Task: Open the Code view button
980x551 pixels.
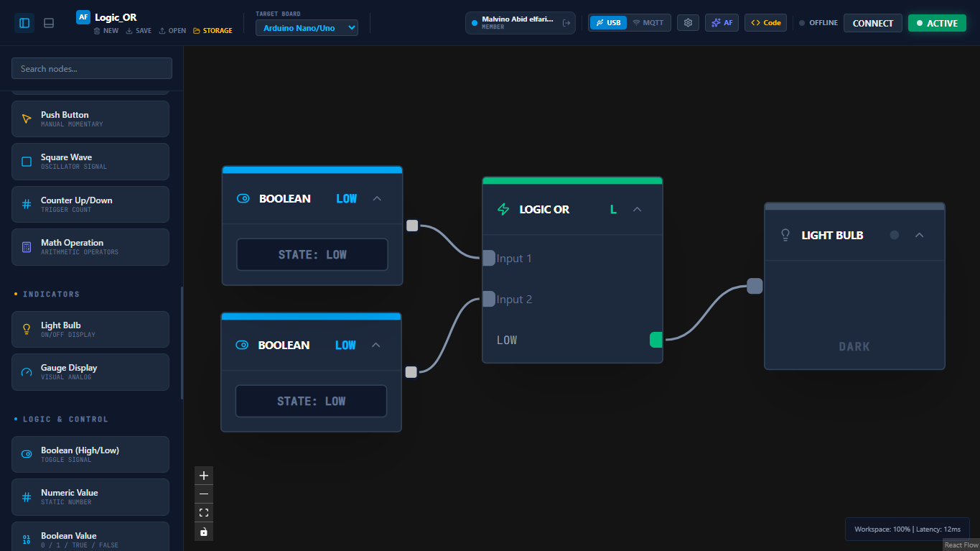Action: pyautogui.click(x=765, y=23)
